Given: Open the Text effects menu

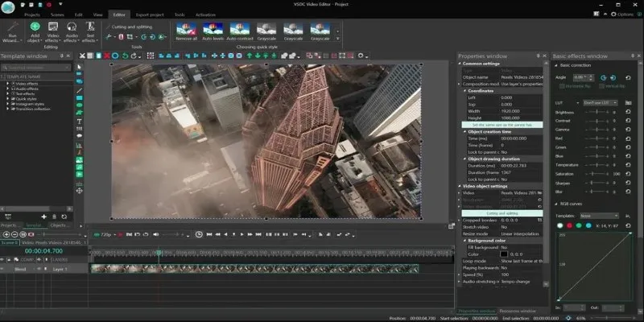Looking at the screenshot, I should coord(90,32).
